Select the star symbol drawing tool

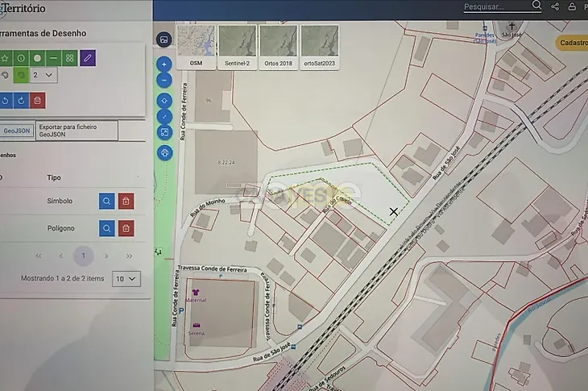[6, 58]
